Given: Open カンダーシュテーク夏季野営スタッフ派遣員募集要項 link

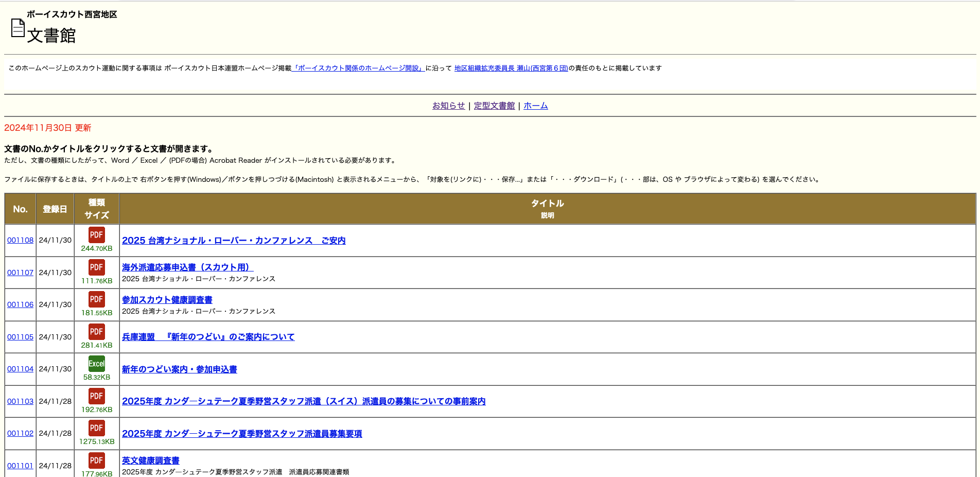Looking at the screenshot, I should (x=242, y=434).
